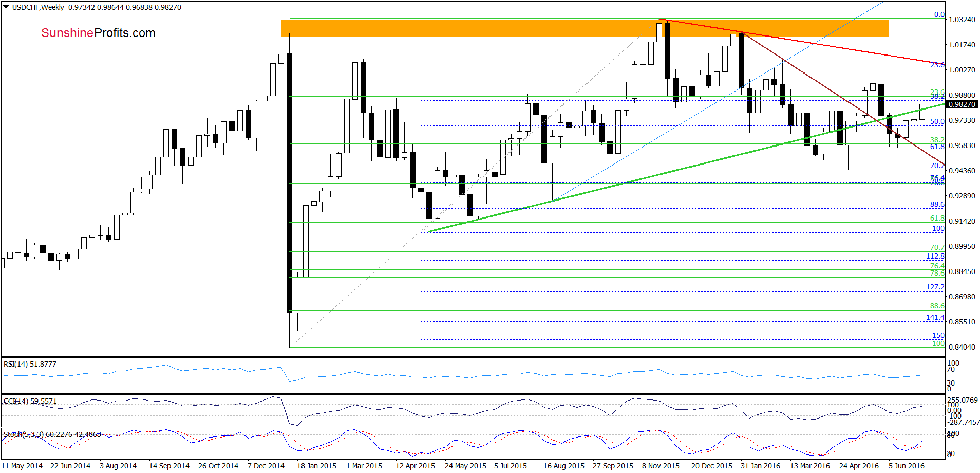Click the SunshineProfits.com label
This screenshot has height=473, width=980.
pos(98,33)
